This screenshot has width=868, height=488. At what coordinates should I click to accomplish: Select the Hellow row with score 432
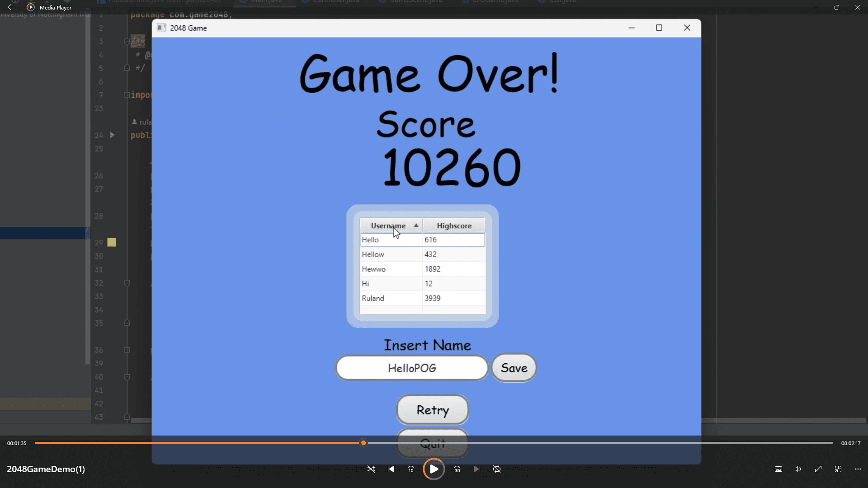422,254
